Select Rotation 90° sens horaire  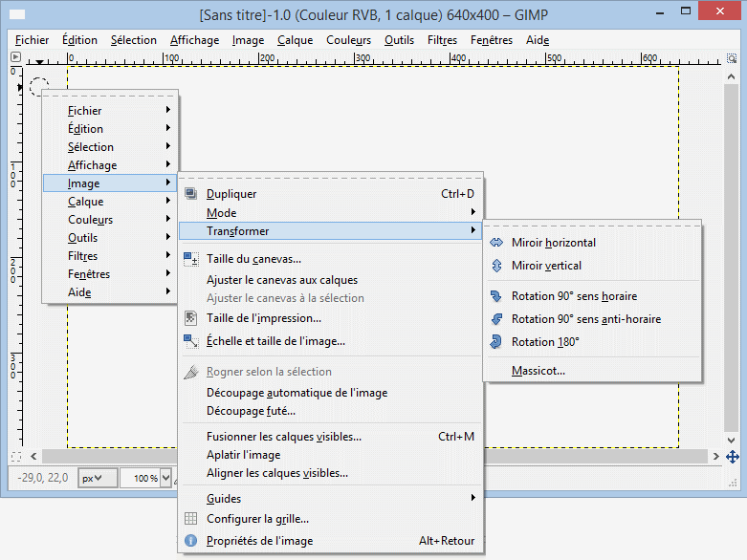[592, 296]
